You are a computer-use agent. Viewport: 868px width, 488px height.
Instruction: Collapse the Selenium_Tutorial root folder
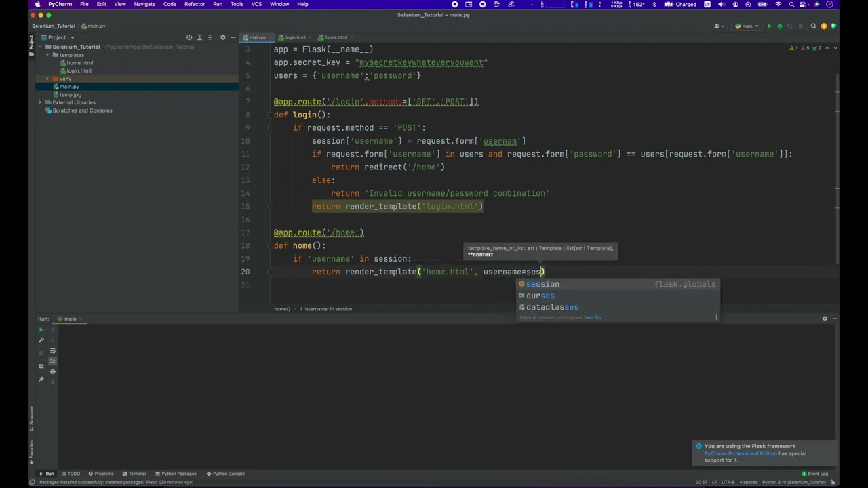click(40, 47)
